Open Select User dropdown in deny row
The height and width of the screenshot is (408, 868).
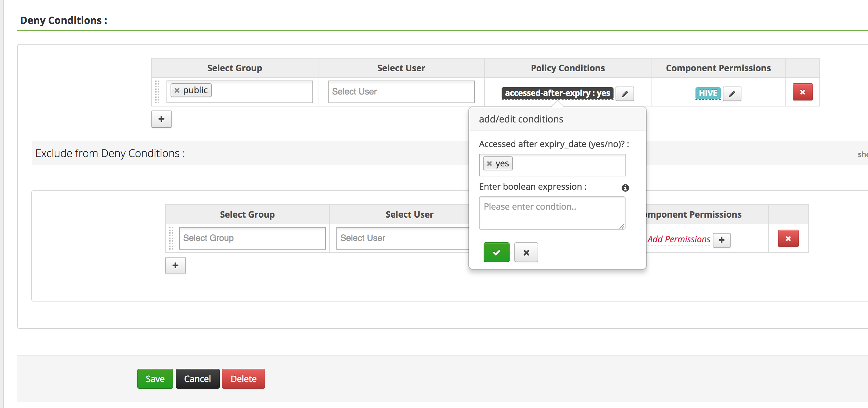(401, 92)
